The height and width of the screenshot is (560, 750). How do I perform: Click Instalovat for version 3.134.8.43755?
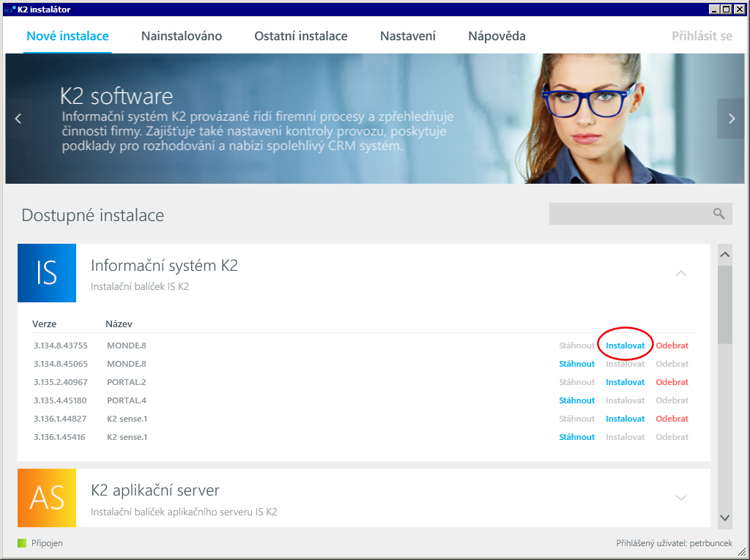pos(625,346)
